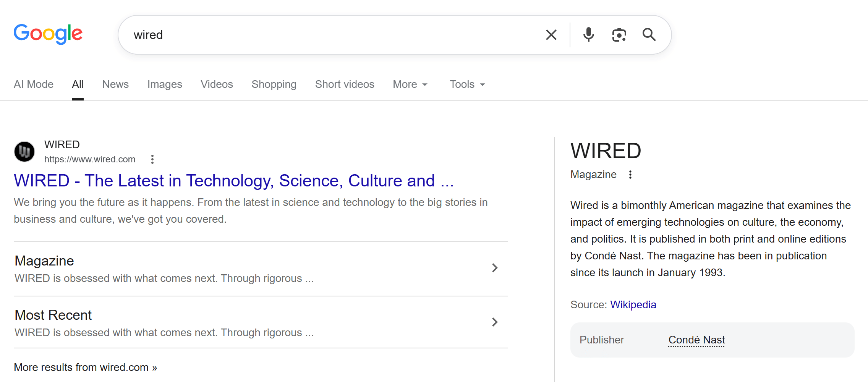This screenshot has width=868, height=382.
Task: Open the WIRED main result headline link
Action: (x=234, y=181)
